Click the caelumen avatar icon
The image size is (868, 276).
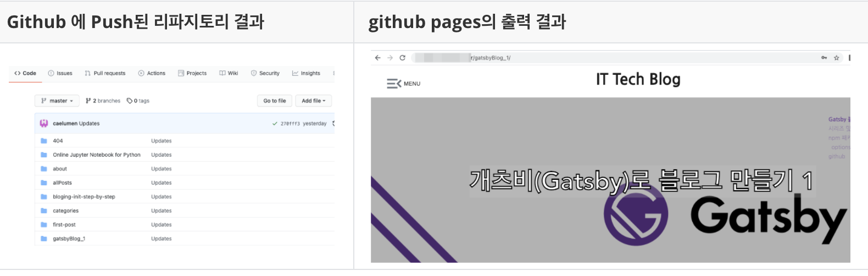[x=44, y=124]
